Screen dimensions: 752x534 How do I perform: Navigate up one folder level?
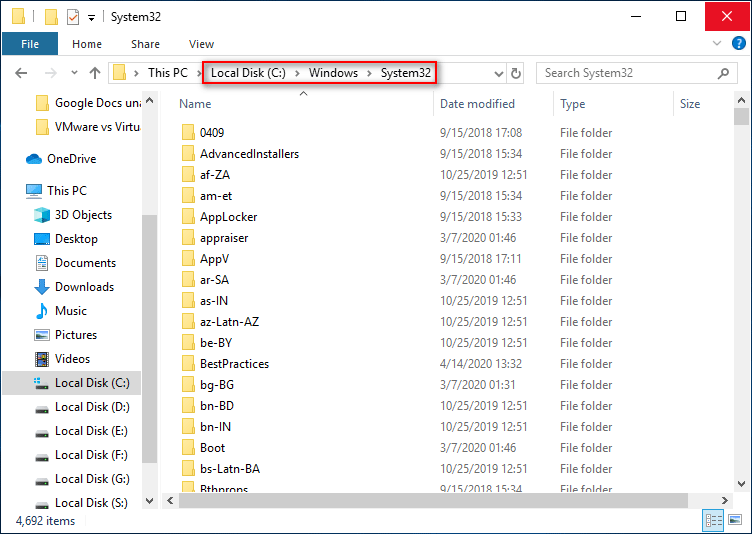click(95, 73)
